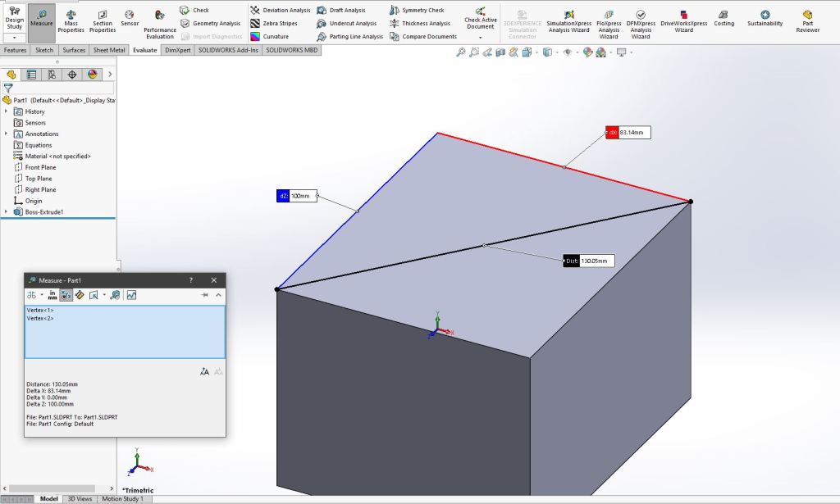Switch to the Sketch tab
The width and height of the screenshot is (840, 504).
tap(44, 50)
